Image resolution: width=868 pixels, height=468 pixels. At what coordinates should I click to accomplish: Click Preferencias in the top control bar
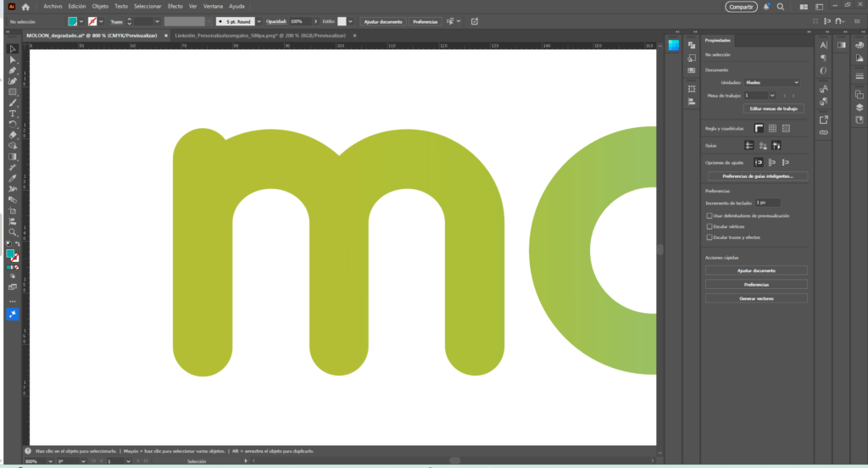point(426,21)
